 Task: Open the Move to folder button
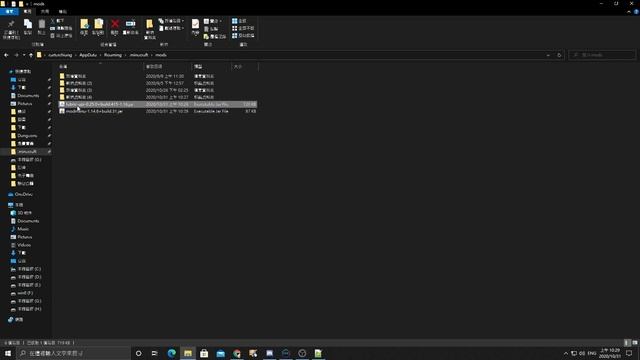tap(84, 27)
